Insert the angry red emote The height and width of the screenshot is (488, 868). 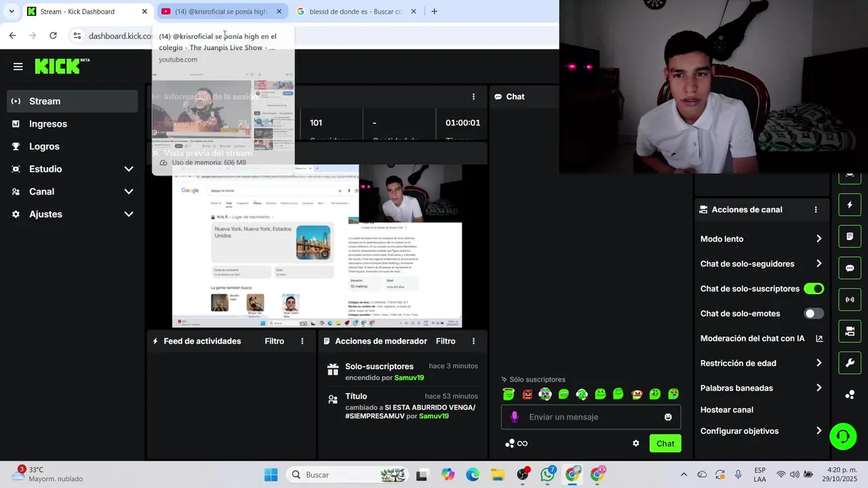[x=527, y=394]
